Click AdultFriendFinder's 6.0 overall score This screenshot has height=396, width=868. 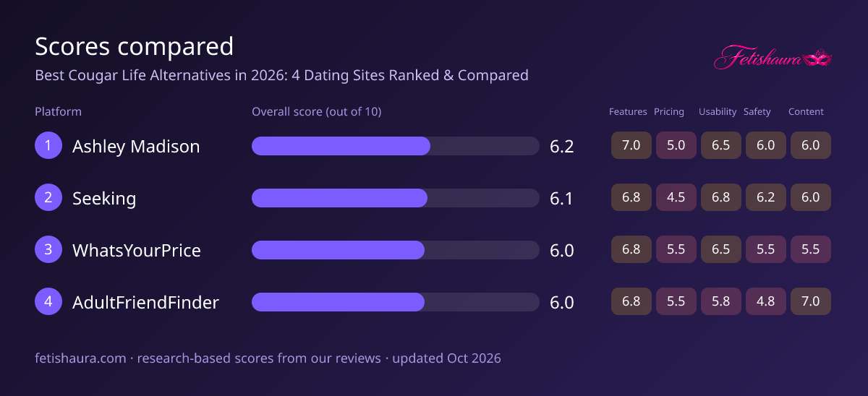pyautogui.click(x=561, y=302)
